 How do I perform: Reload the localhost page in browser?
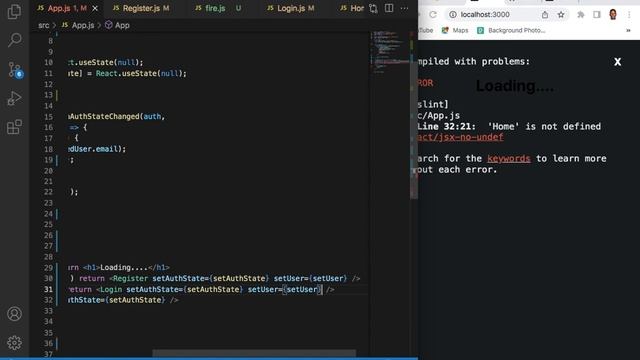pyautogui.click(x=433, y=15)
